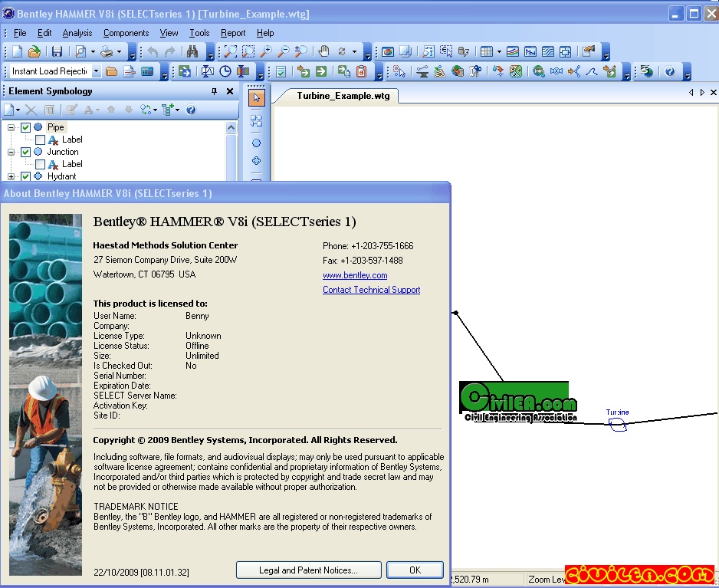Image resolution: width=719 pixels, height=588 pixels.
Task: Select the arrow Select tool in the layout palette
Action: 256,97
